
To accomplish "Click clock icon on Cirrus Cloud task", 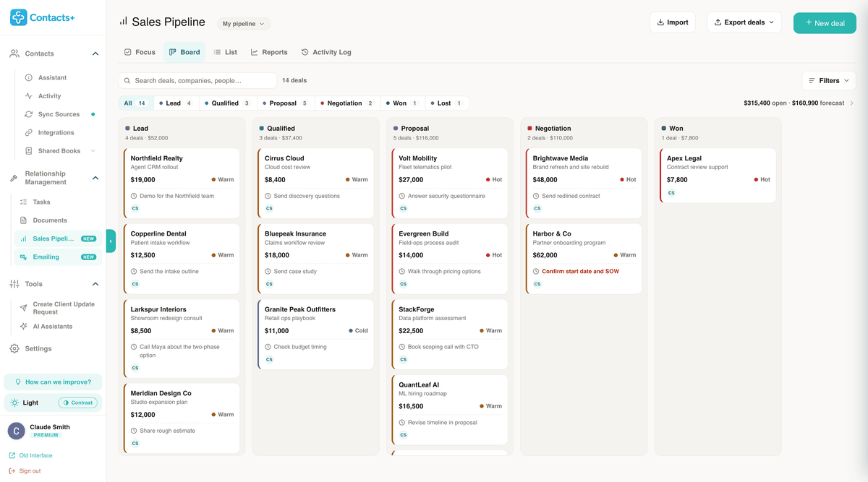I will (x=268, y=196).
